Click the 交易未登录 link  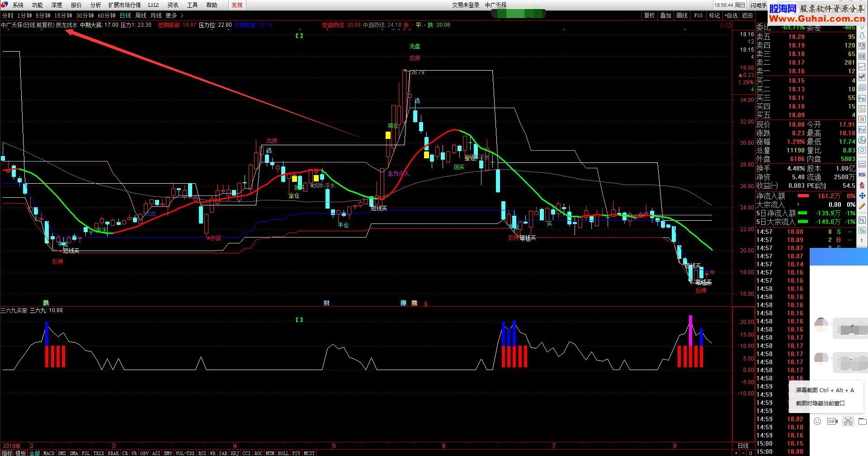(466, 5)
